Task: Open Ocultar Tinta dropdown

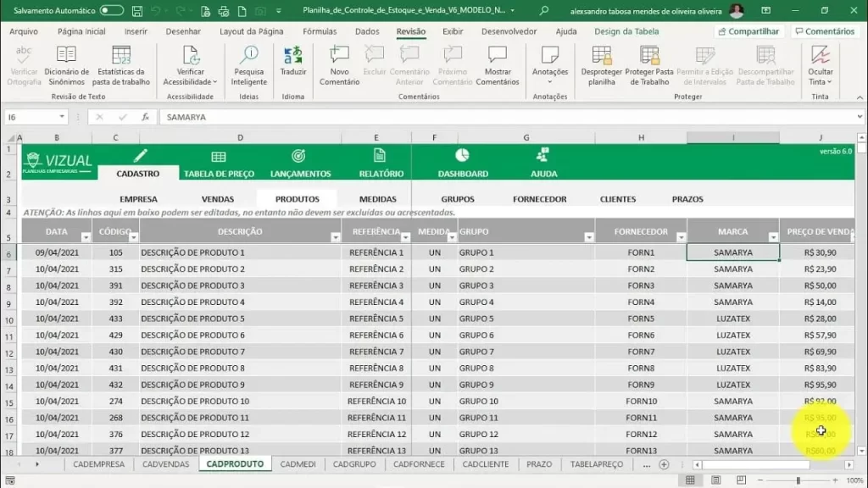Action: tap(820, 65)
